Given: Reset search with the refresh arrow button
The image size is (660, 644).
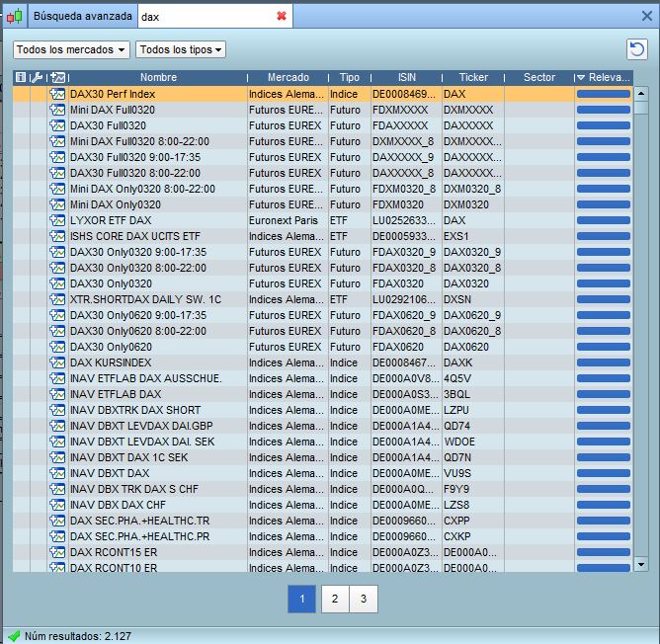Looking at the screenshot, I should point(637,49).
